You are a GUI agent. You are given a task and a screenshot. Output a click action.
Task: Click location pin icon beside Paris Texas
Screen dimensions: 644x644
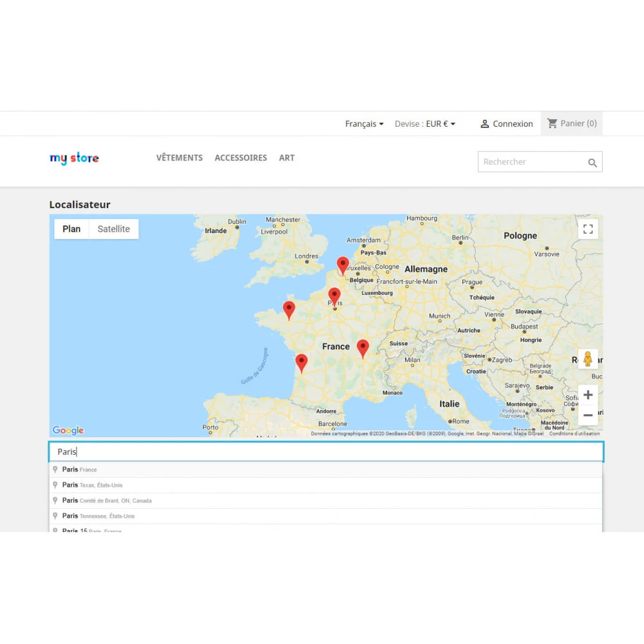(x=55, y=485)
